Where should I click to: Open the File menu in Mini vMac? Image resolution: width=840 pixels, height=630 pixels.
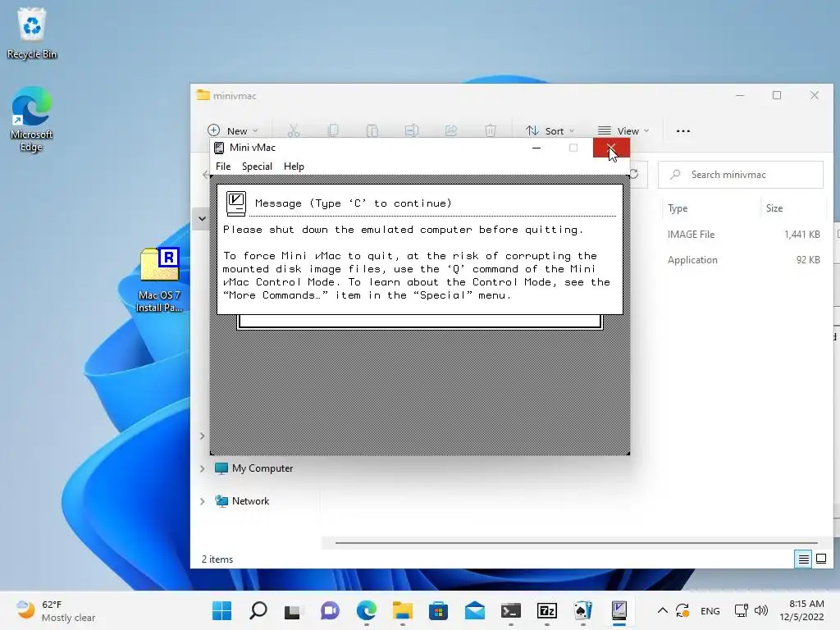(223, 167)
